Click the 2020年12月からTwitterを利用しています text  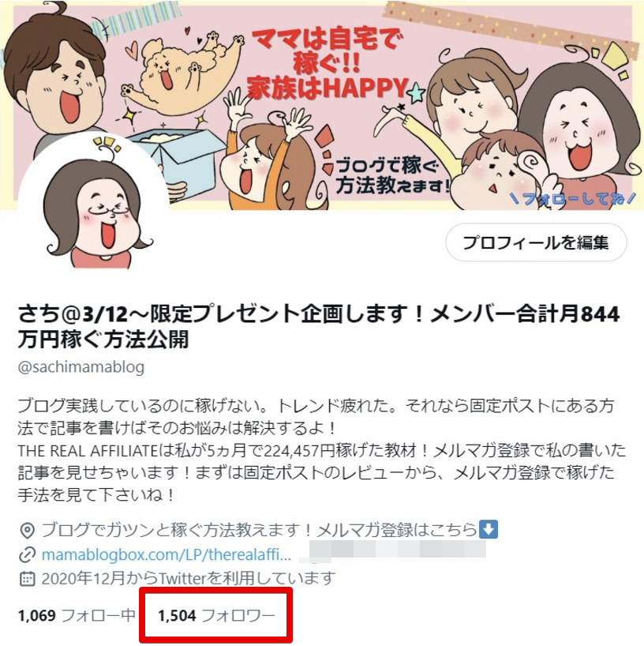pos(188,578)
